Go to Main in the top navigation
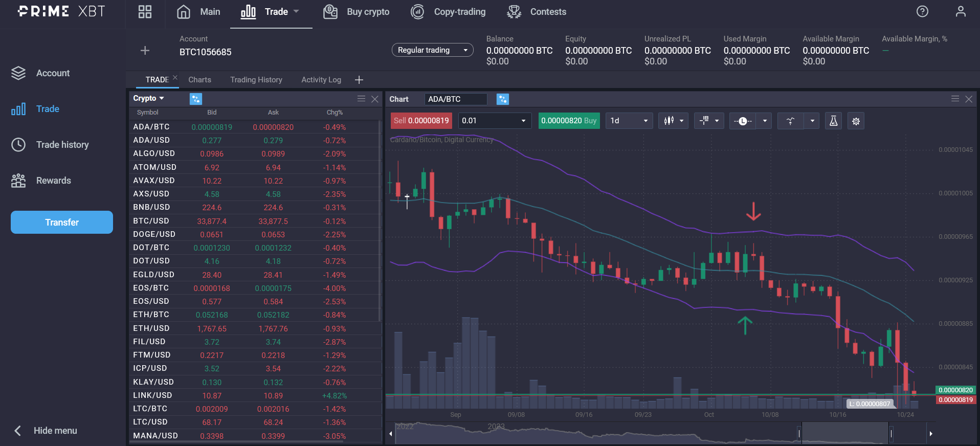This screenshot has width=980, height=446. click(198, 12)
